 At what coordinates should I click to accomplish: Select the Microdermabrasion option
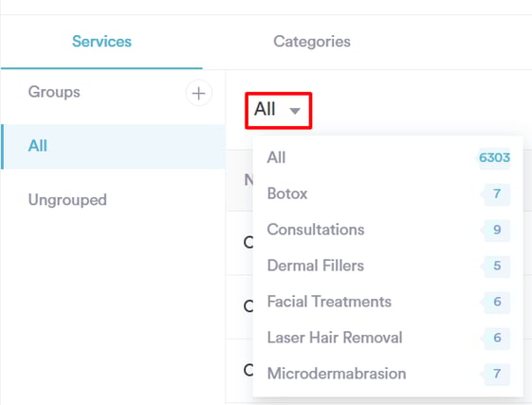tap(388, 374)
